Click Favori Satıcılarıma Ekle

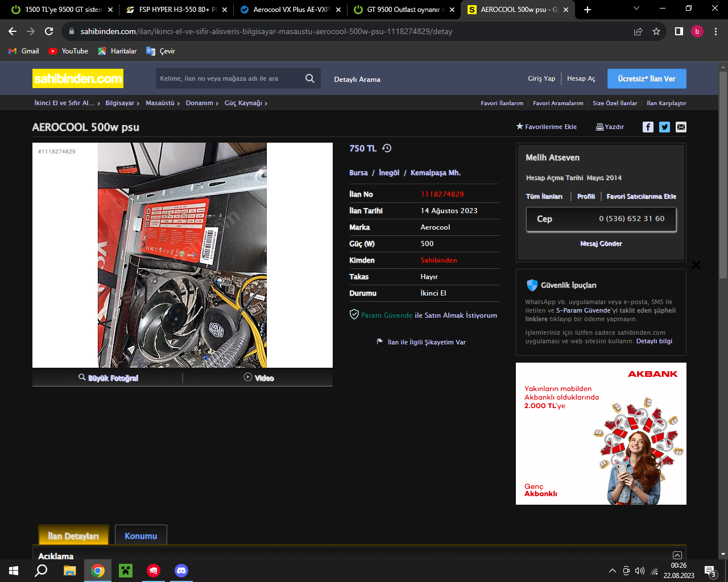(642, 196)
